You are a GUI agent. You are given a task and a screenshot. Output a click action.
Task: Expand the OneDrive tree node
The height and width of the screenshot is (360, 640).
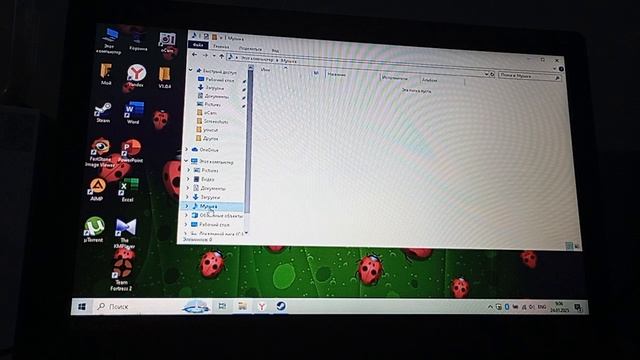pos(187,149)
